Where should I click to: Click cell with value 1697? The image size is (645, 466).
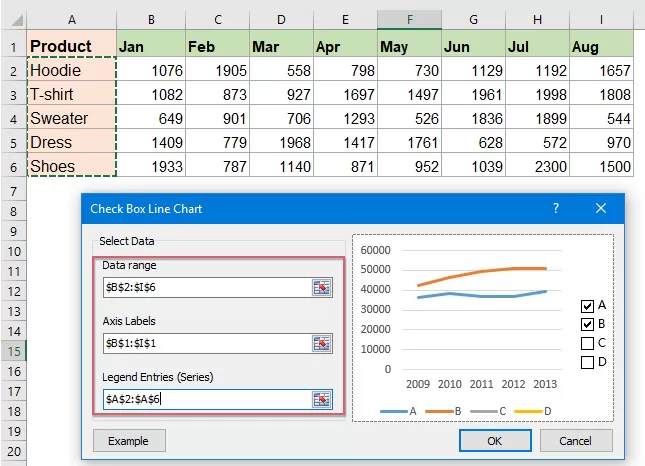pos(346,93)
